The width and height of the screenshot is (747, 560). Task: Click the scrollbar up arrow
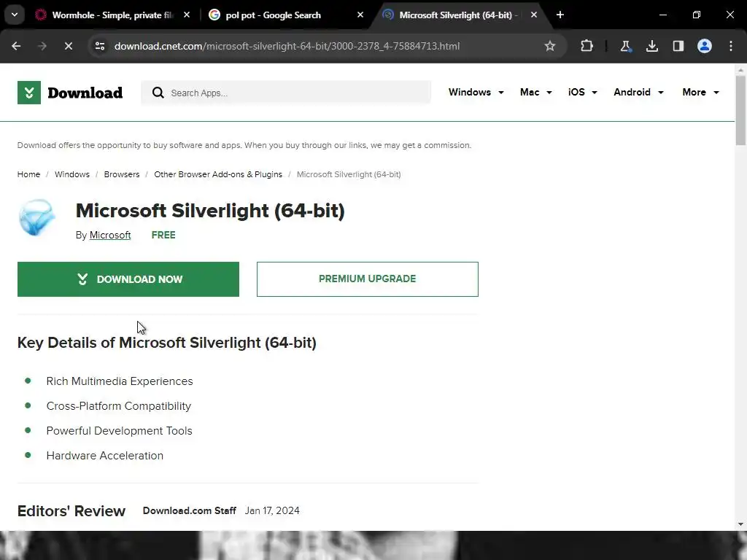[x=740, y=70]
